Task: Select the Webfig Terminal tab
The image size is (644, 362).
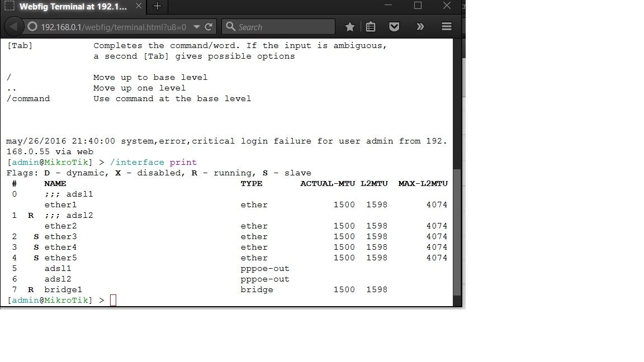Action: (73, 7)
